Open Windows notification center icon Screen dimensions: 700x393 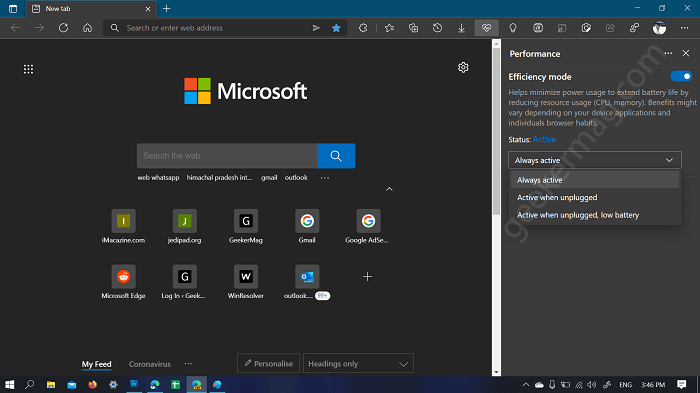pyautogui.click(x=681, y=385)
